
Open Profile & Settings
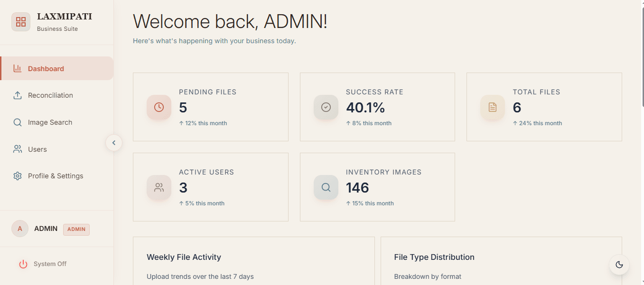click(x=56, y=176)
